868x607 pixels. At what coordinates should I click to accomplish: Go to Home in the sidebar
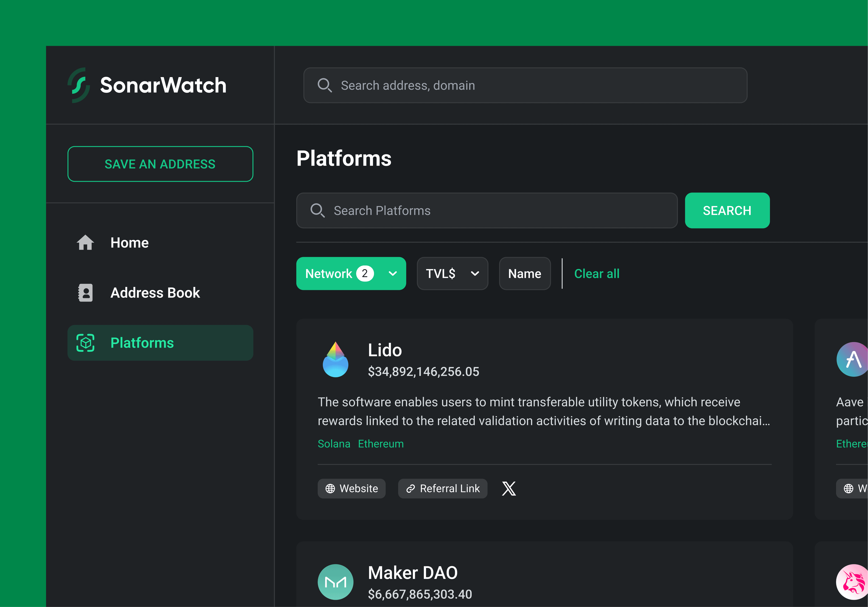click(160, 243)
